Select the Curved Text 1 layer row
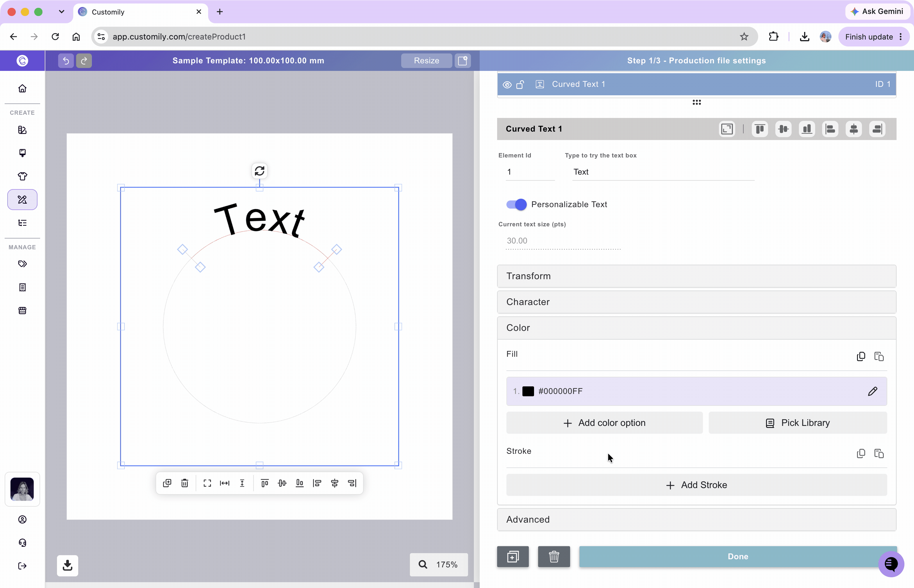The height and width of the screenshot is (588, 914). click(x=696, y=84)
